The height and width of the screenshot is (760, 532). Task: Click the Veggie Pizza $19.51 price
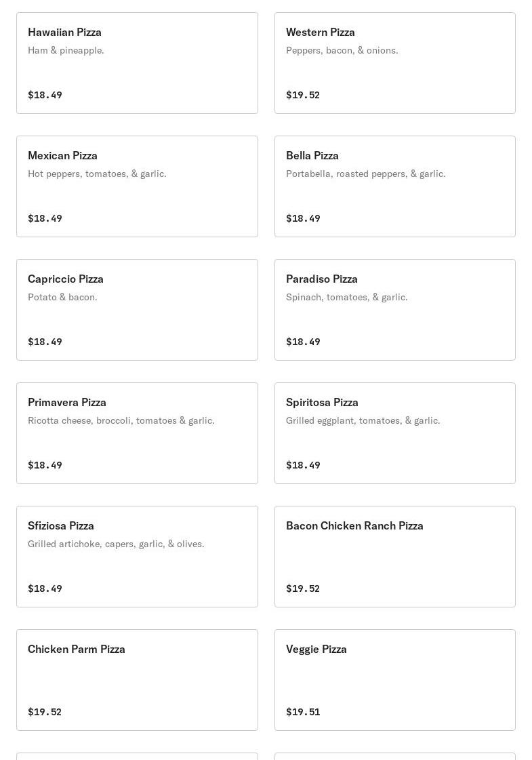[303, 712]
